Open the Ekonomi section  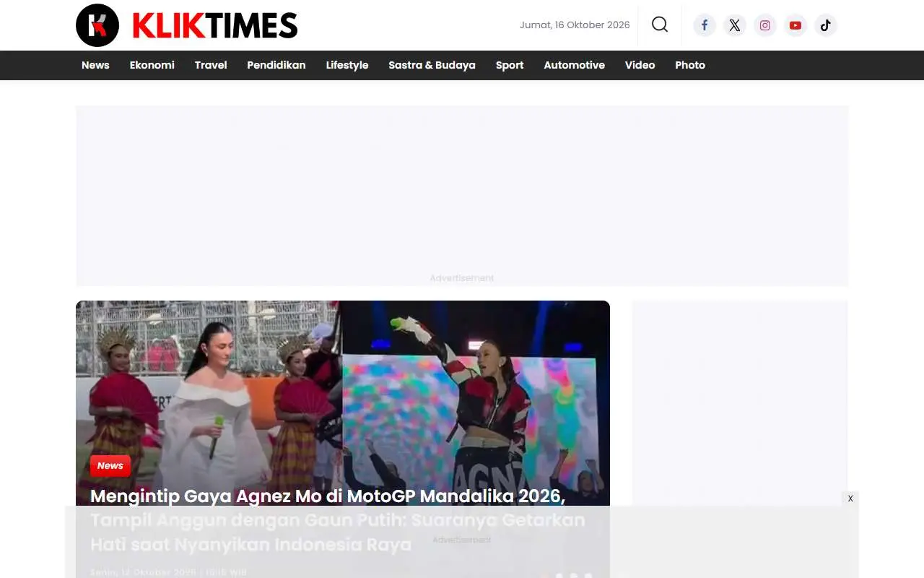click(152, 65)
